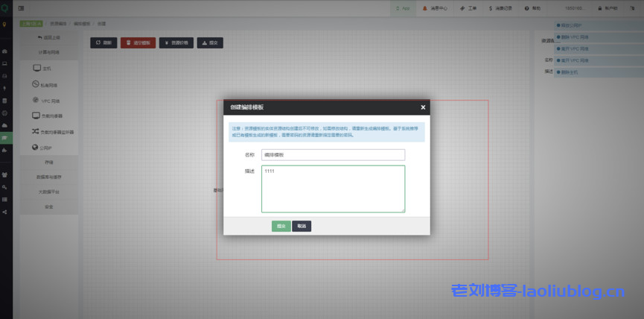Click the 提交 button in the dialog
644x319 pixels.
281,226
